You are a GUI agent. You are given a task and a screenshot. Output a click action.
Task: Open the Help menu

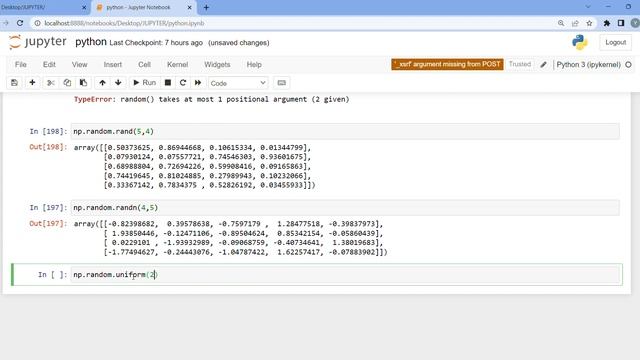coord(254,64)
